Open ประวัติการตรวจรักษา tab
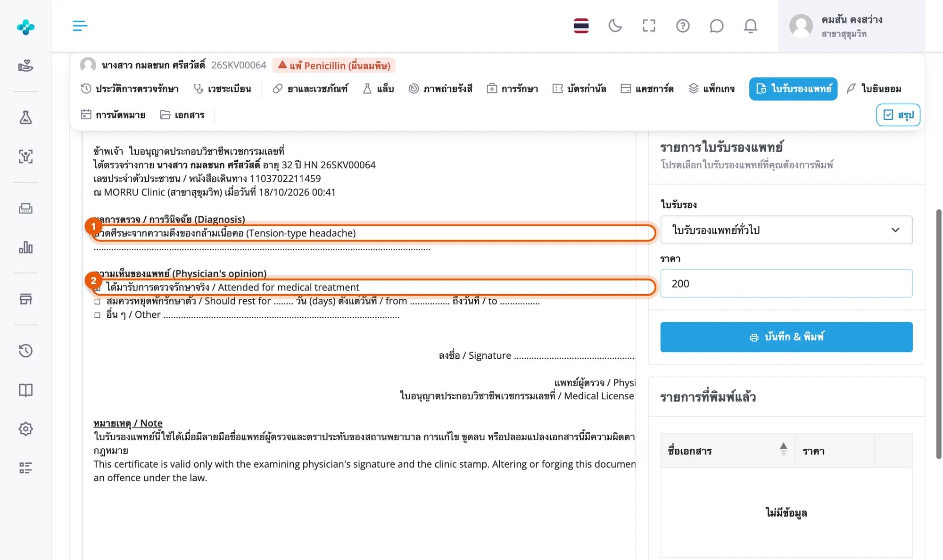The height and width of the screenshot is (560, 943). point(130,89)
